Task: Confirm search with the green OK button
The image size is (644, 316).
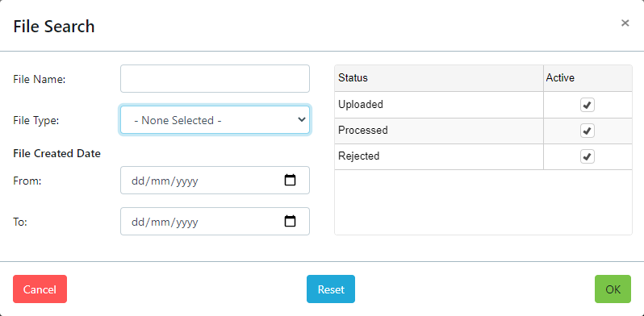Action: pyautogui.click(x=613, y=289)
